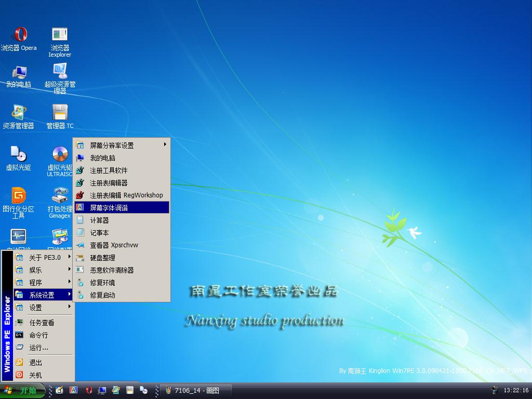Choose 硬盘整理 menu entry
532x399 pixels.
122,258
